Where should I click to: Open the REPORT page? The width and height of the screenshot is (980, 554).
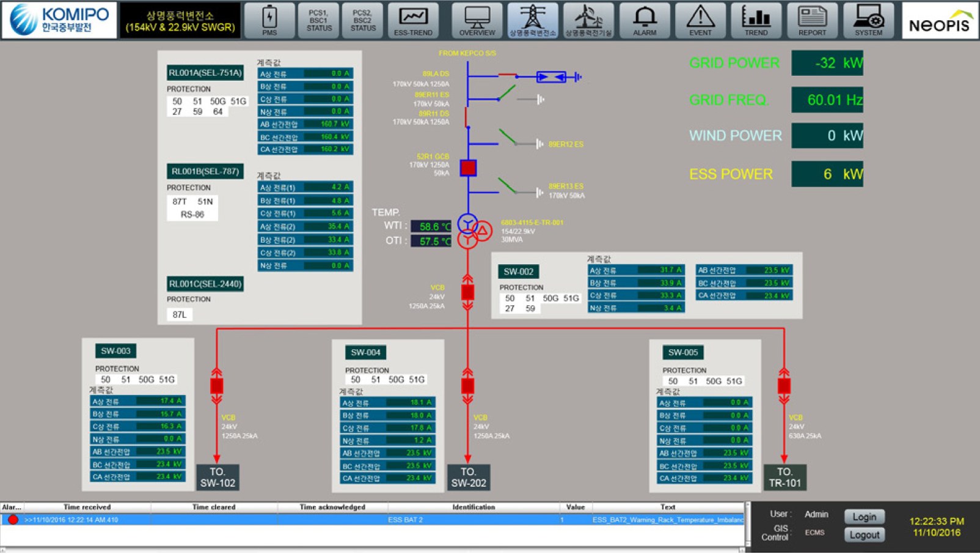coord(812,20)
